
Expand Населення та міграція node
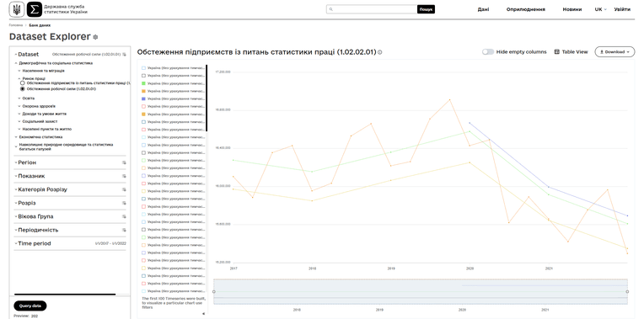coord(19,71)
